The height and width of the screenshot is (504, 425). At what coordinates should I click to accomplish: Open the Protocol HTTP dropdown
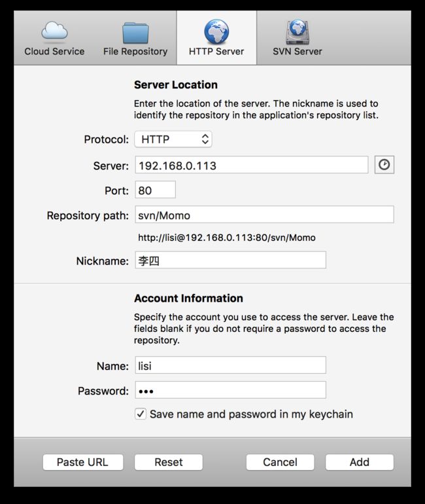tap(173, 139)
